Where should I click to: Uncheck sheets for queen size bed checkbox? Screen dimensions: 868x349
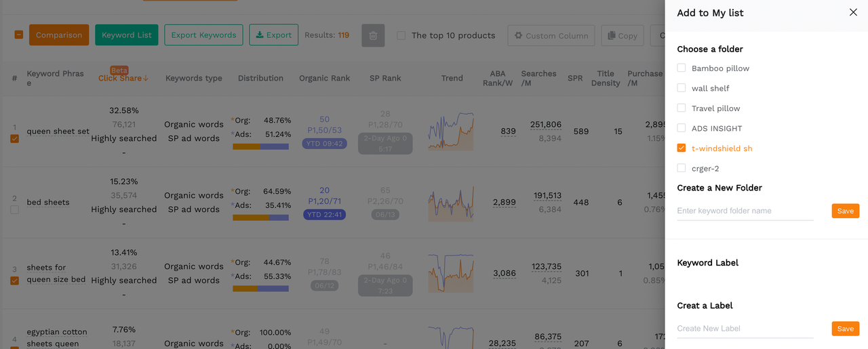15,281
